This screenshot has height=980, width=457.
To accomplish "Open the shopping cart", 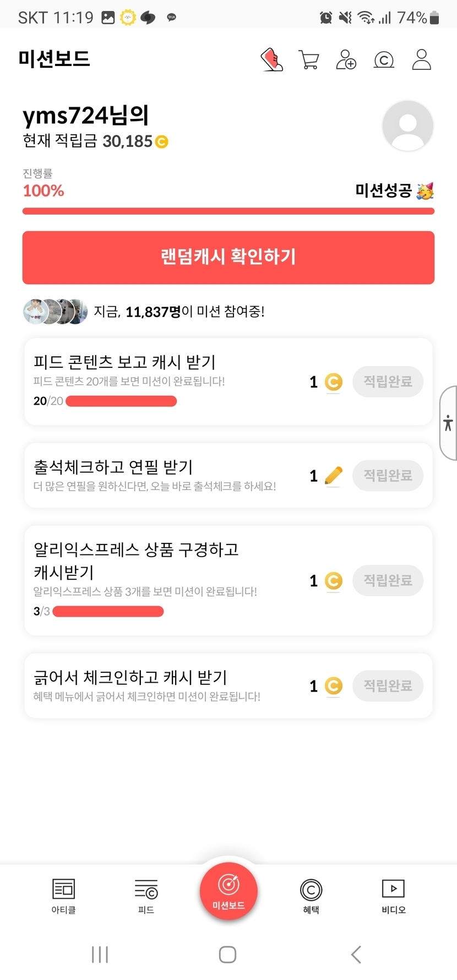I will pos(308,60).
